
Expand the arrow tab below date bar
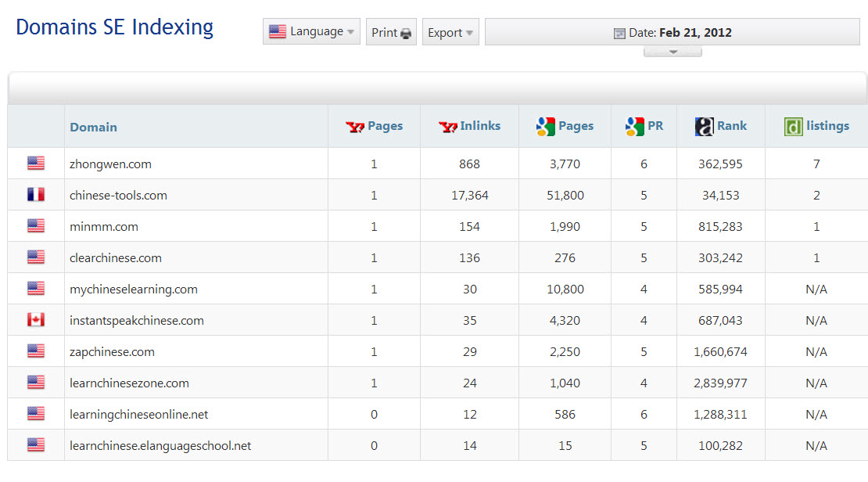point(673,52)
